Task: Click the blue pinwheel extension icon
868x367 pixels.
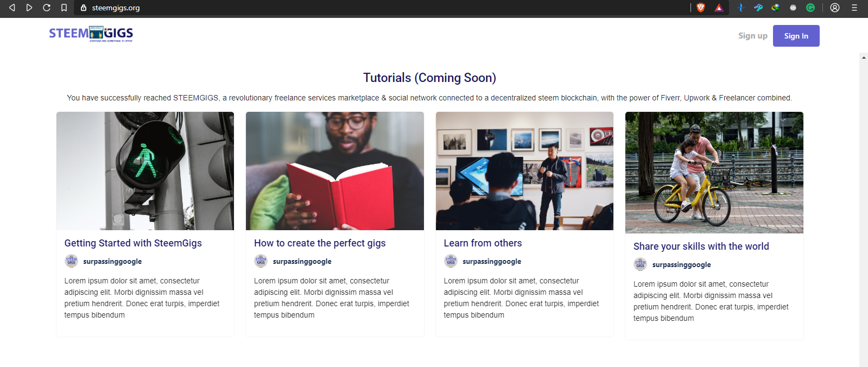Action: [x=740, y=8]
